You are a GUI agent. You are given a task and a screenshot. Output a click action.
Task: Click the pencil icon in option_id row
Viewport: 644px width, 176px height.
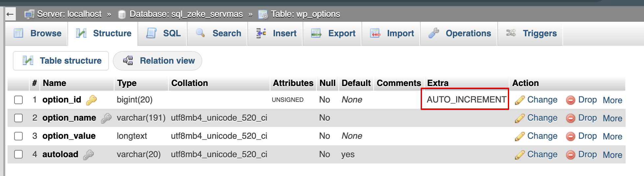point(520,100)
